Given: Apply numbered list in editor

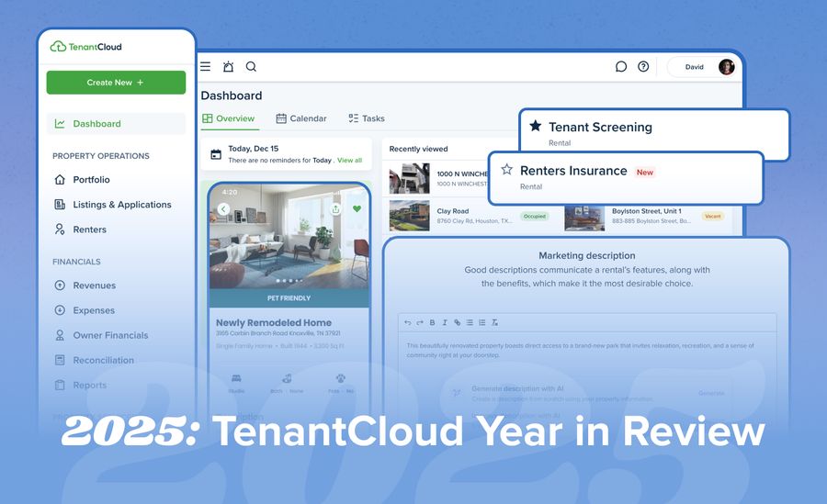Looking at the screenshot, I should [x=482, y=322].
